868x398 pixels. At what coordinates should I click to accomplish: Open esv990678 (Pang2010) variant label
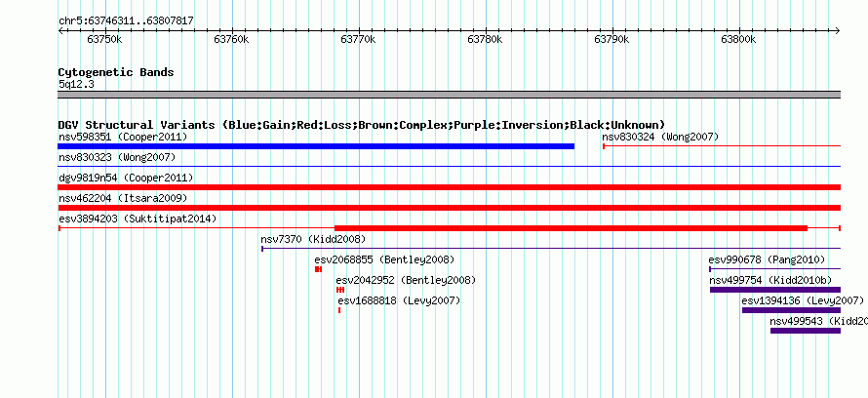coord(767,260)
